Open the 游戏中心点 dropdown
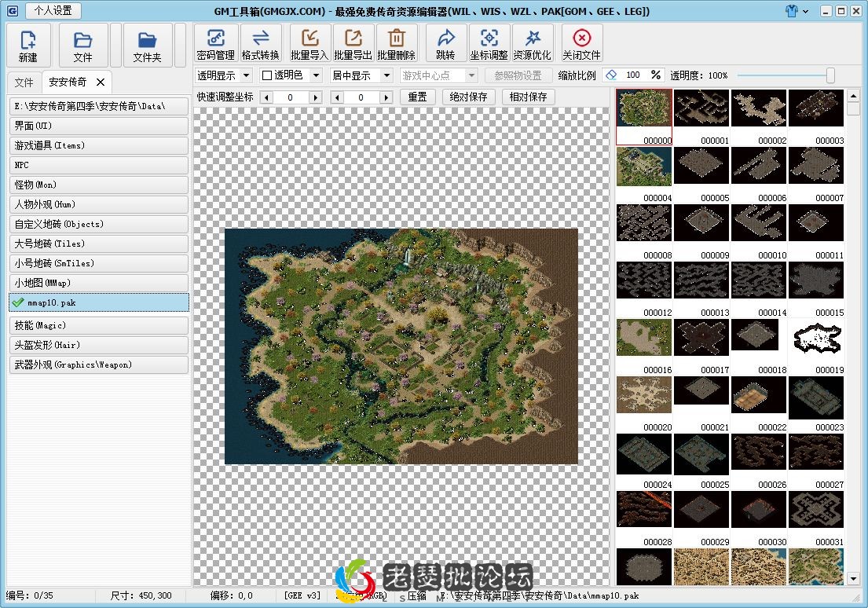 point(438,75)
